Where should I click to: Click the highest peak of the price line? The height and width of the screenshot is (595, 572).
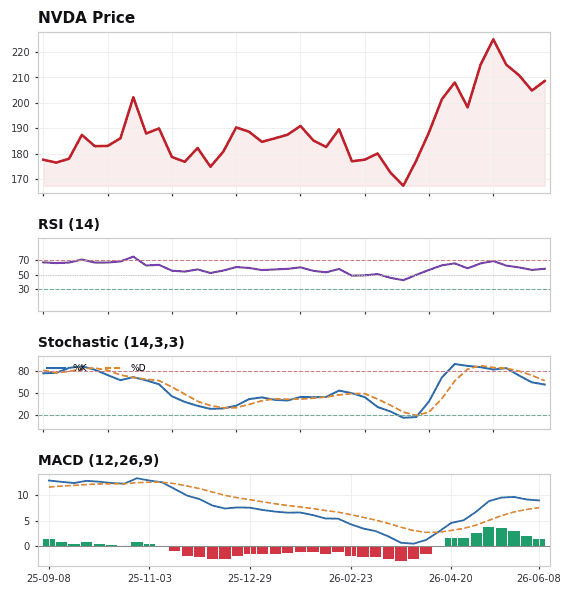(x=493, y=39)
